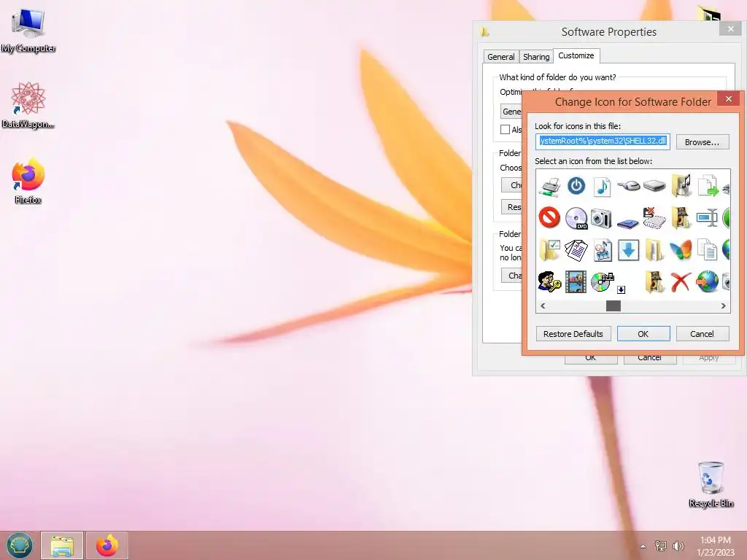Confirm with OK in Change Icon dialog
The height and width of the screenshot is (560, 747).
[x=643, y=334]
